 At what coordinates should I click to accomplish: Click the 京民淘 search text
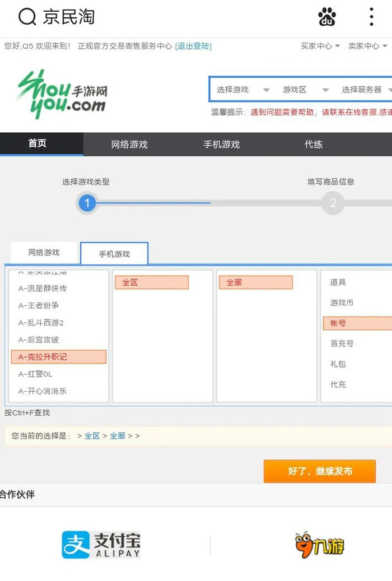[69, 17]
